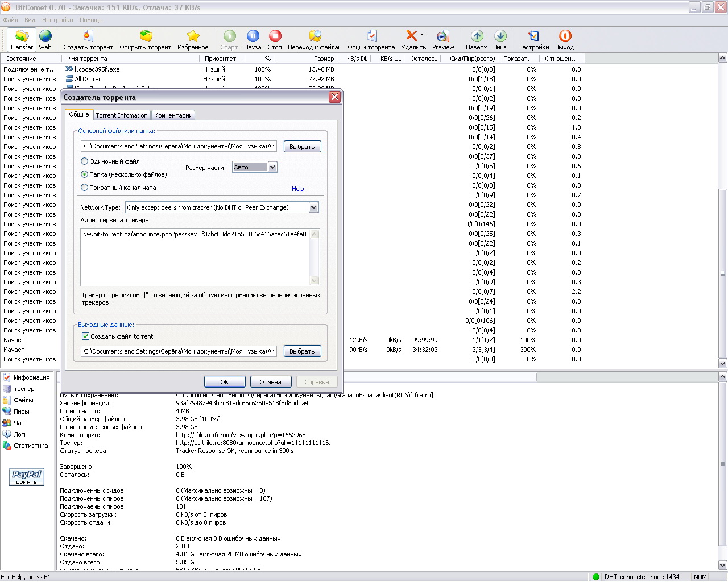Image resolution: width=728 pixels, height=582 pixels.
Task: Open the Вид menu
Action: coord(30,20)
